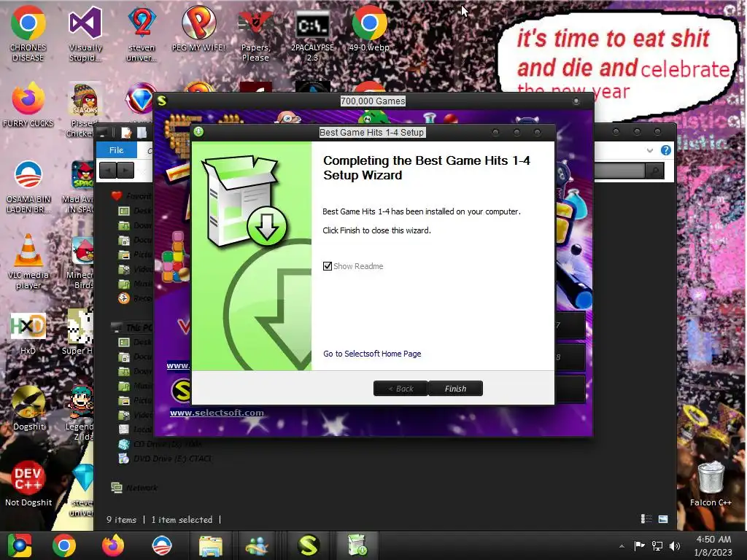Open HxD desktop icon
Image resolution: width=747 pixels, height=560 pixels.
pos(28,333)
